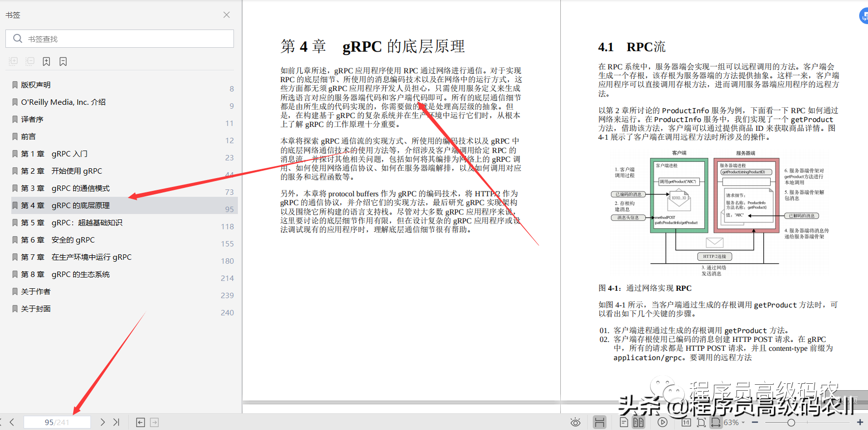The image size is (868, 430).
Task: Focus the 书签查找 bookmark search box
Action: coord(119,39)
